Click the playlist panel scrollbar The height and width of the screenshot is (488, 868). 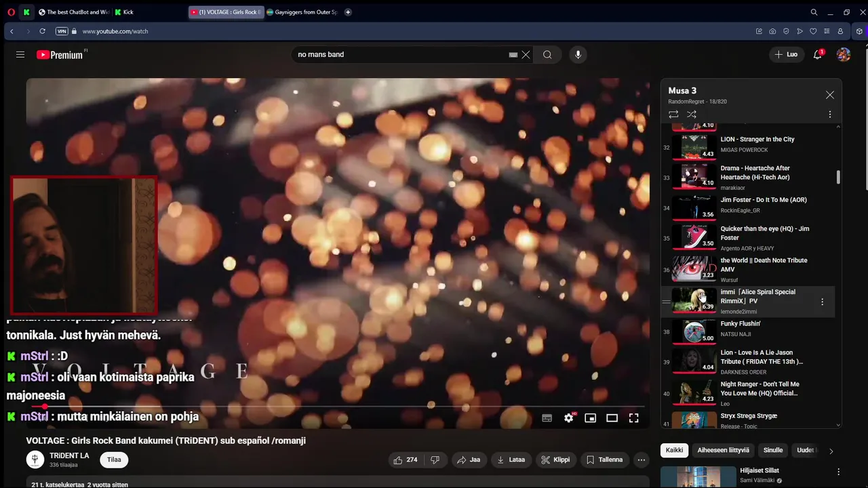[838, 177]
